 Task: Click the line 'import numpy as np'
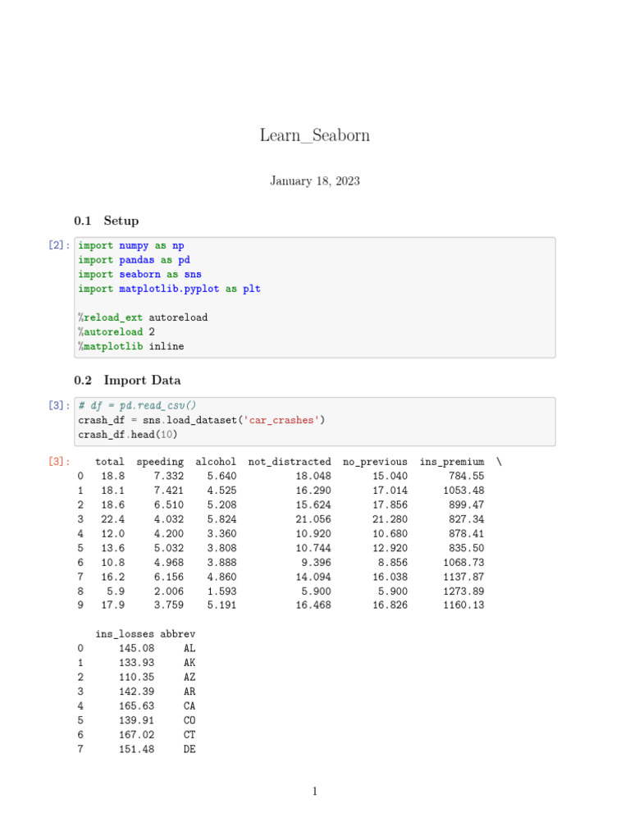(131, 245)
